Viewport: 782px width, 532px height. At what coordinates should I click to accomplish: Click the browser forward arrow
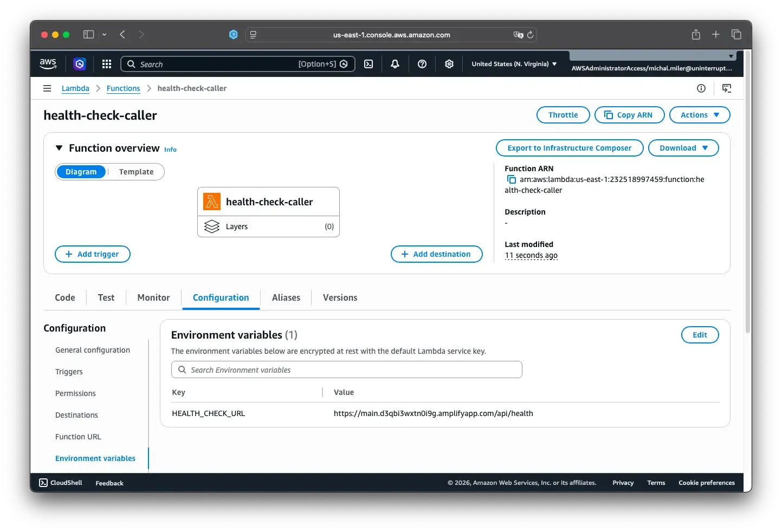click(141, 35)
